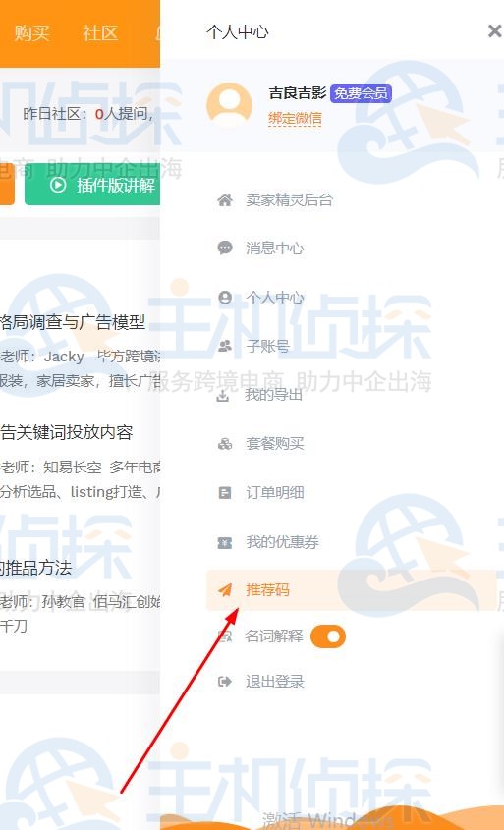Click the users icon beside 子账号
The image size is (504, 830).
tap(225, 346)
